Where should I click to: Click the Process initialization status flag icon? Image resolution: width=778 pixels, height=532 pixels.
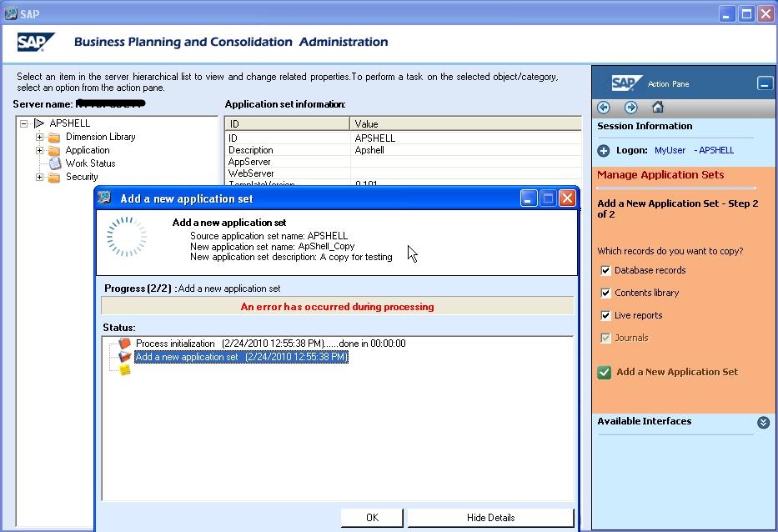pos(124,344)
